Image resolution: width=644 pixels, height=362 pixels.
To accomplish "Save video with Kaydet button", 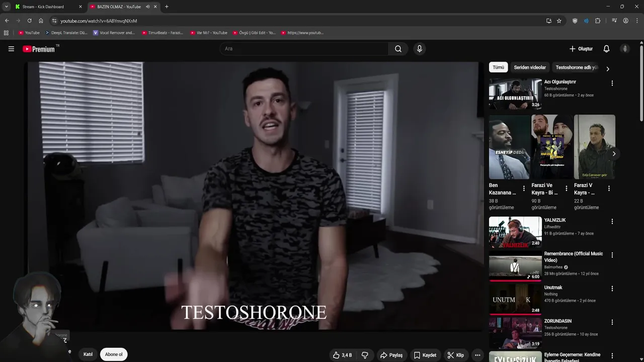I will point(425,355).
